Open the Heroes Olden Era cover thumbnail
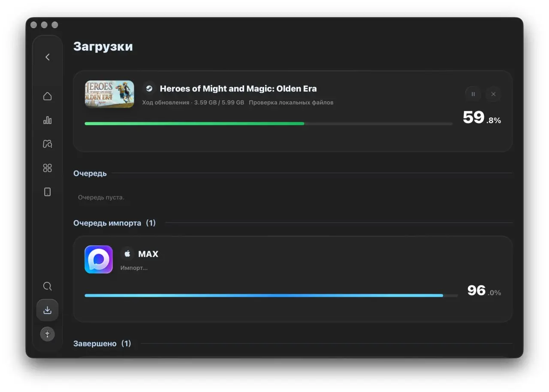The width and height of the screenshot is (549, 392). (x=109, y=94)
